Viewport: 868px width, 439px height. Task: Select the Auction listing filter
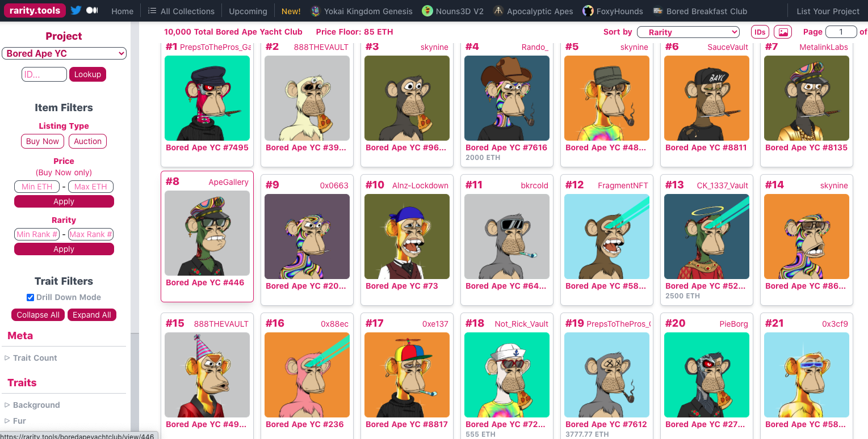pyautogui.click(x=87, y=141)
